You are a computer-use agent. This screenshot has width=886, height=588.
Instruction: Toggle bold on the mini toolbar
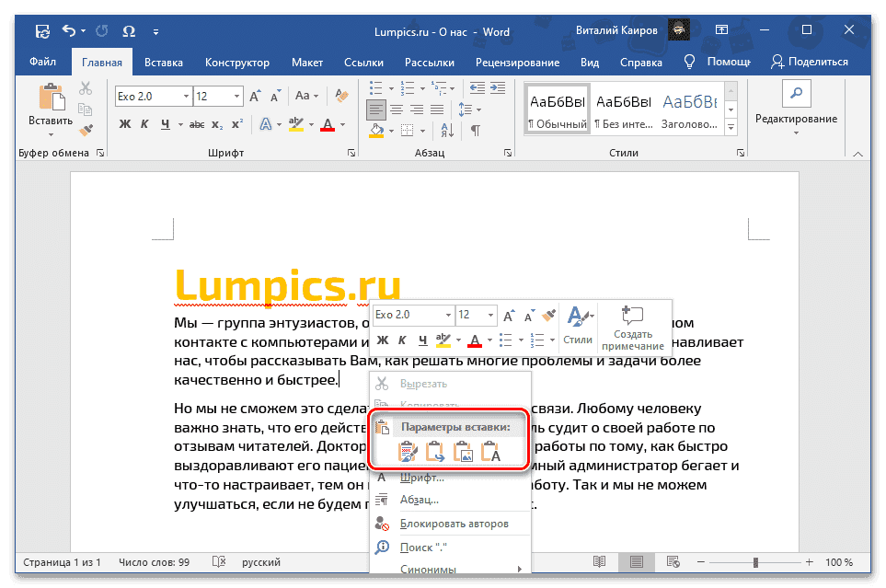click(381, 339)
